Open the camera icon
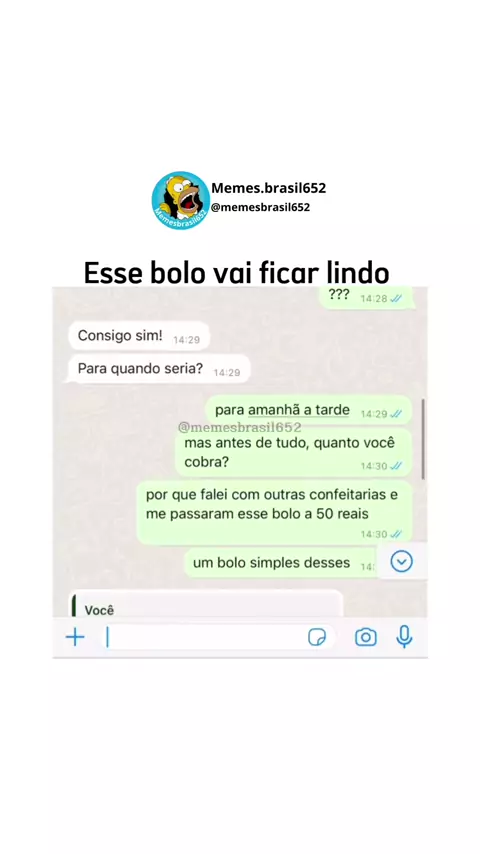Screen dimensions: 480x854 click(366, 637)
